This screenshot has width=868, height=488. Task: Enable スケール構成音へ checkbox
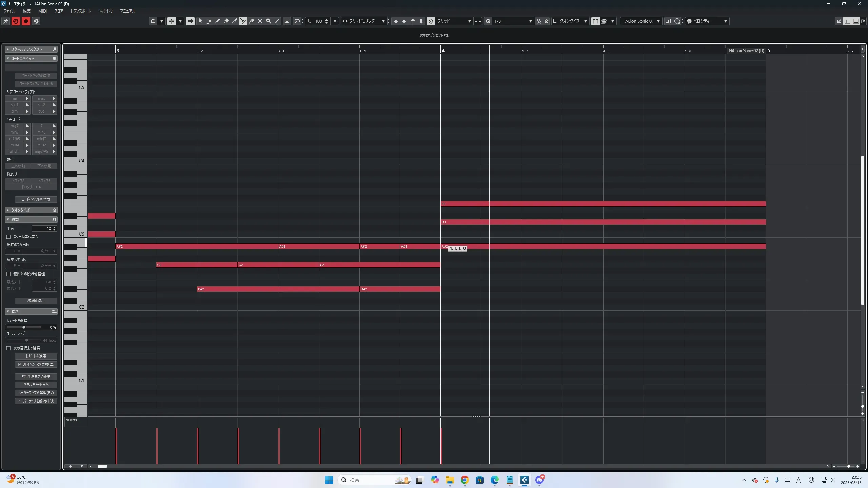pos(8,237)
